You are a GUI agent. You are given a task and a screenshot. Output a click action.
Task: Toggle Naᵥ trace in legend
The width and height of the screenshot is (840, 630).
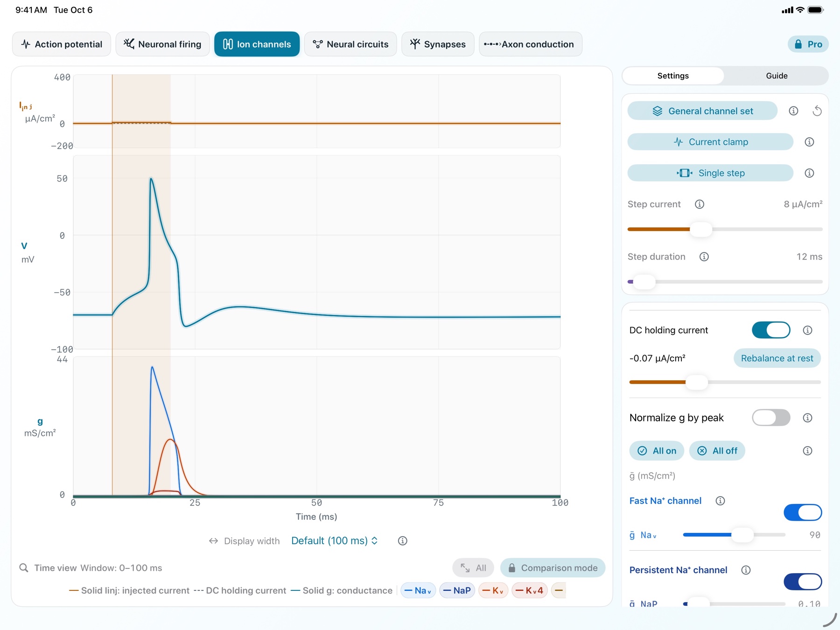coord(418,590)
